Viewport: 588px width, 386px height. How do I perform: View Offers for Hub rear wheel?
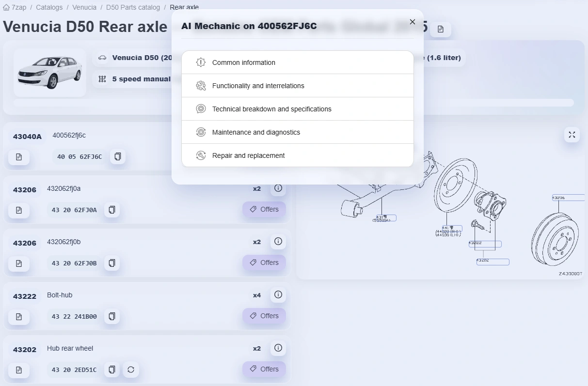[x=264, y=369]
